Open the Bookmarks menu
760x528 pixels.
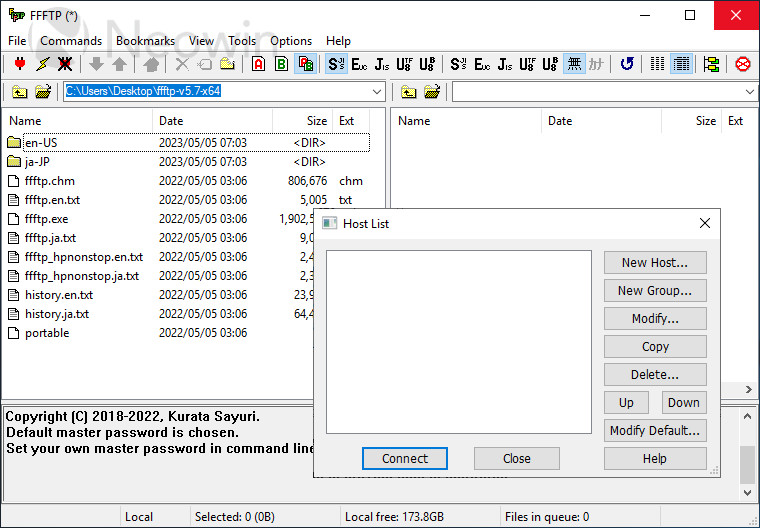click(x=145, y=41)
